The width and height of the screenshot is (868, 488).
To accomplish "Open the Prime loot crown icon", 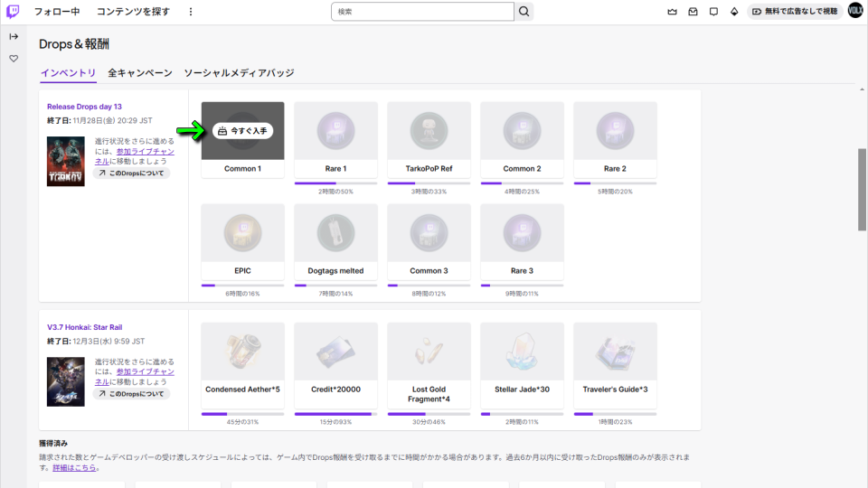I will 672,12.
